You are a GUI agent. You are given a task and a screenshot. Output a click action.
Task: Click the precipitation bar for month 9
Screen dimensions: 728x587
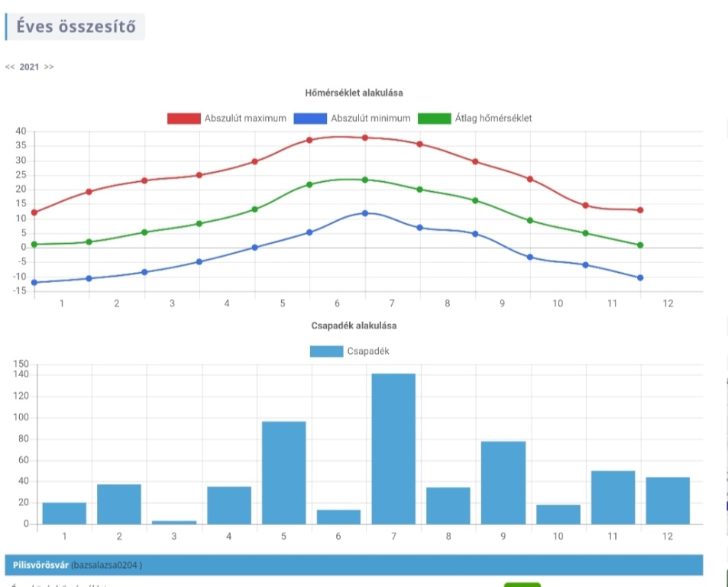(x=503, y=482)
